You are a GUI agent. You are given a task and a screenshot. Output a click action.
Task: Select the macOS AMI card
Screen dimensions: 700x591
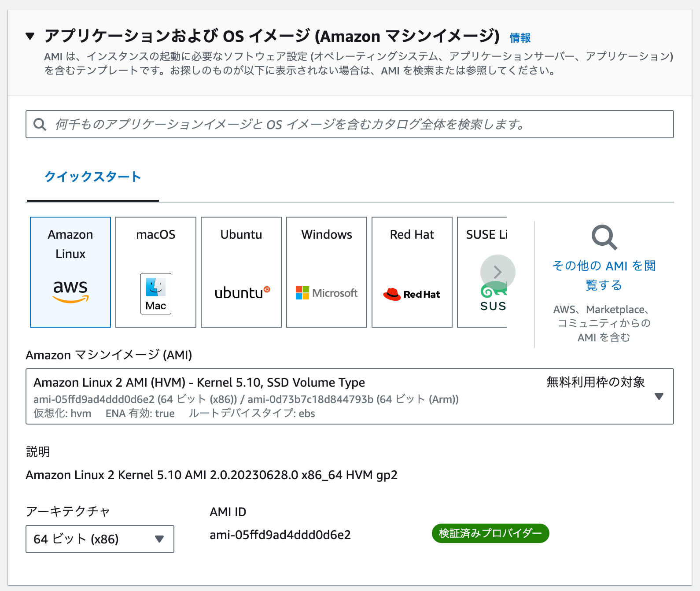click(156, 272)
